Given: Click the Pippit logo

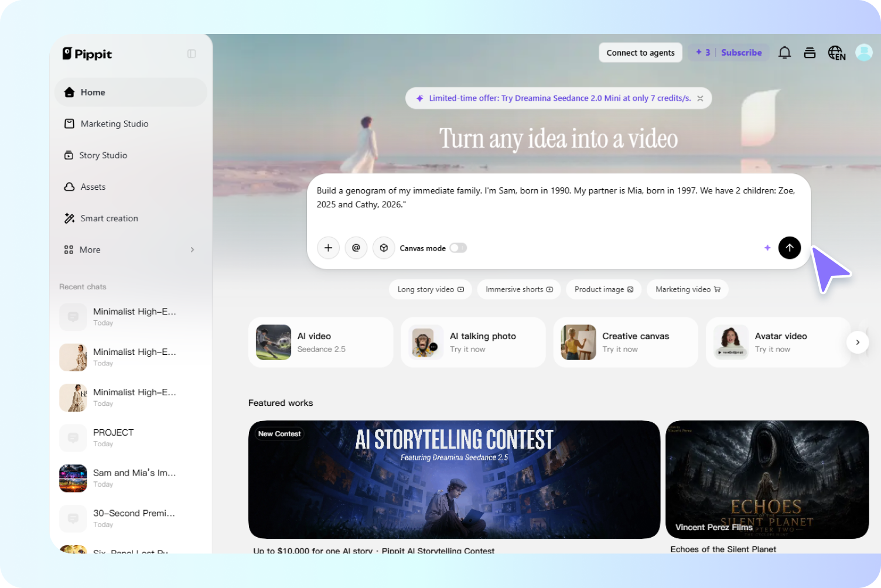Looking at the screenshot, I should 87,54.
